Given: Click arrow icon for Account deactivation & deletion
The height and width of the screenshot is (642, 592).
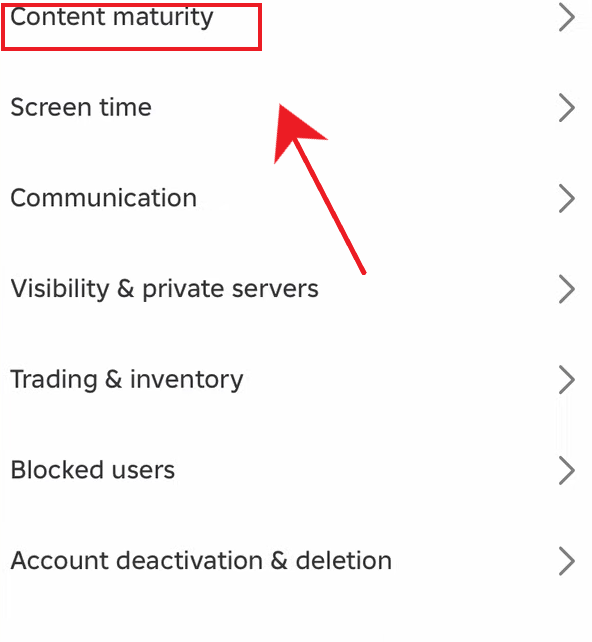Looking at the screenshot, I should [567, 561].
